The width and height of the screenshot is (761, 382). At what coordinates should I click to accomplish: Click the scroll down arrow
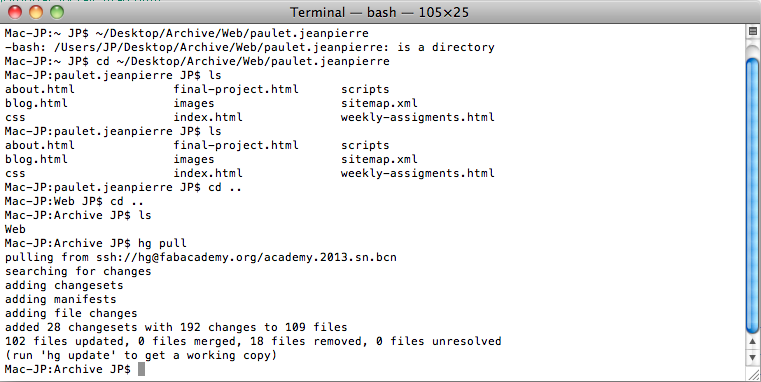coord(753,358)
